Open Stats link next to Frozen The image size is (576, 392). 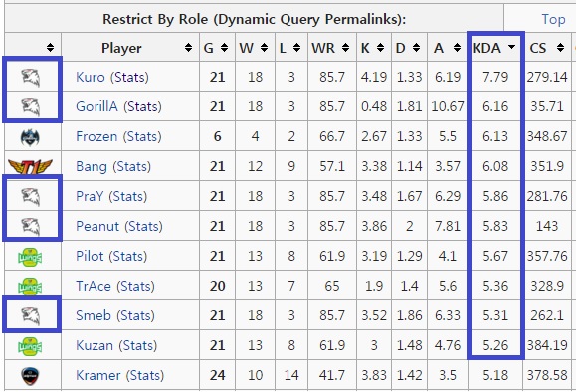click(x=142, y=136)
